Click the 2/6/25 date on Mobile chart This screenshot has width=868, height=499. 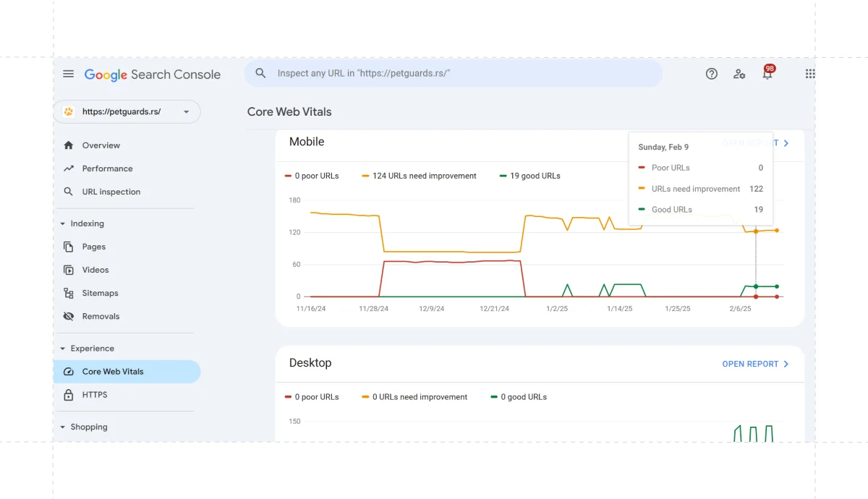click(x=740, y=309)
